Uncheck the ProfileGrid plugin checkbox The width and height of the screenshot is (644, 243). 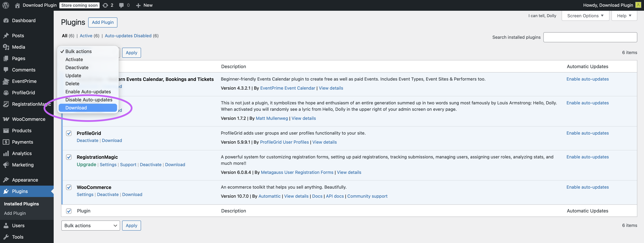[69, 133]
